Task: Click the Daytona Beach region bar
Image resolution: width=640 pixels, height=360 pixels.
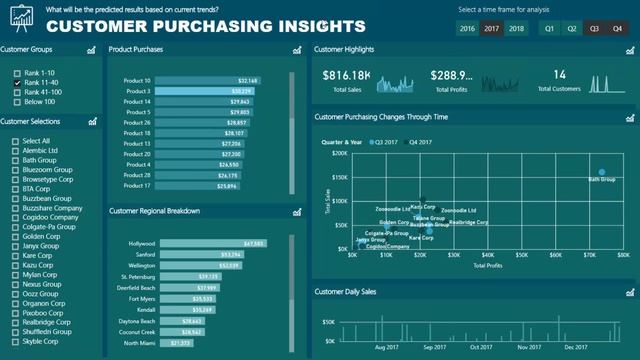Action: [x=182, y=321]
